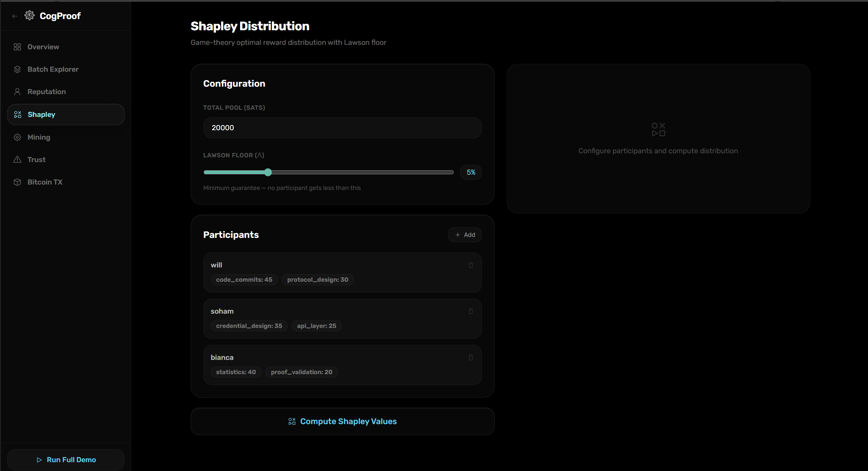Screen dimensions: 868x471
Task: Click the Overview grid icon in sidebar
Action: 17,47
